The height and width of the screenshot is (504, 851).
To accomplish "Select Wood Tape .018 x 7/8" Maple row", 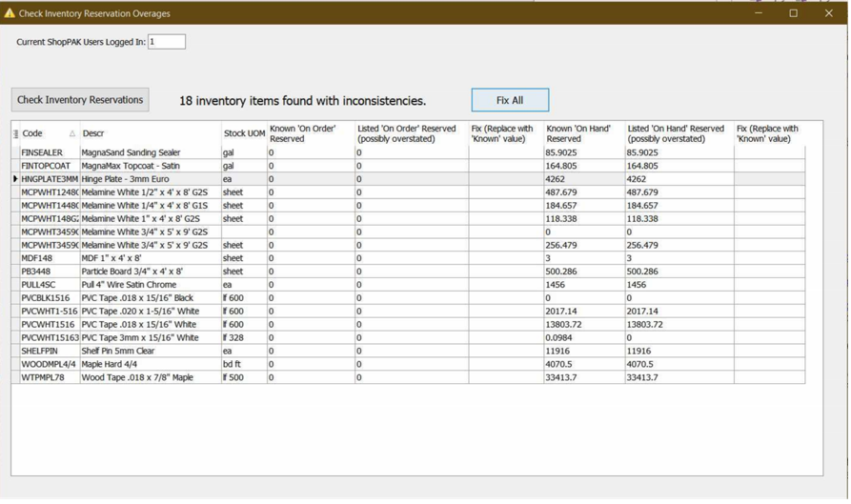I will (x=149, y=378).
